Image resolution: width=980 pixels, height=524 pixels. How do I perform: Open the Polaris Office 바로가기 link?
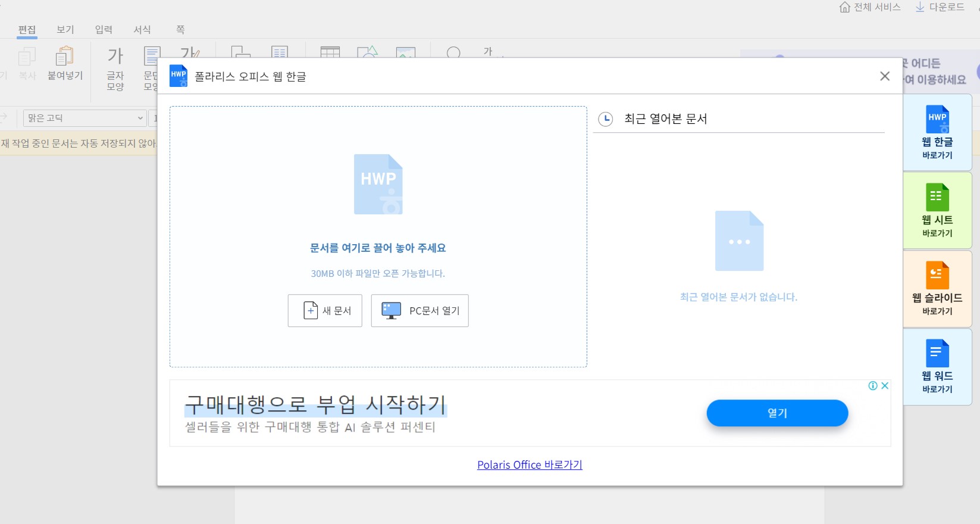pos(530,465)
